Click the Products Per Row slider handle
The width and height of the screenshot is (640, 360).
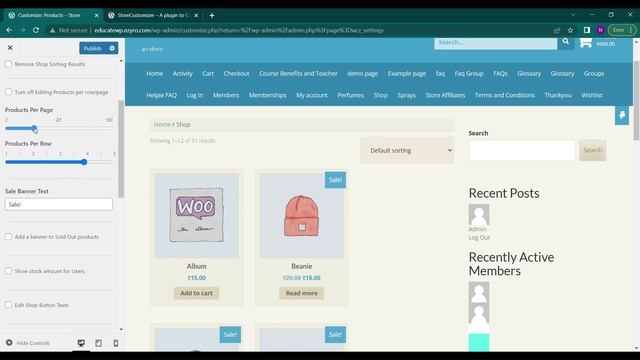(x=84, y=162)
